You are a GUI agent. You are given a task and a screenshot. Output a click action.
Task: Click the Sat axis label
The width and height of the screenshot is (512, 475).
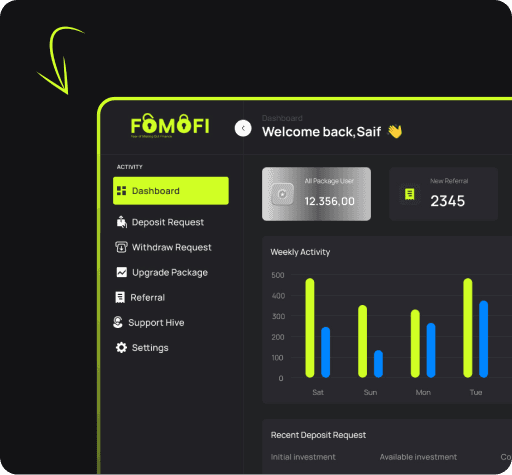(318, 392)
